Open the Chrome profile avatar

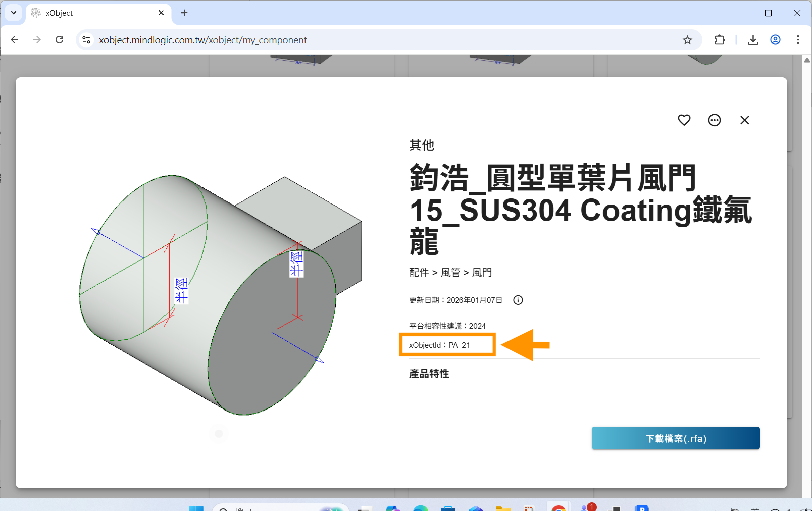tap(775, 40)
